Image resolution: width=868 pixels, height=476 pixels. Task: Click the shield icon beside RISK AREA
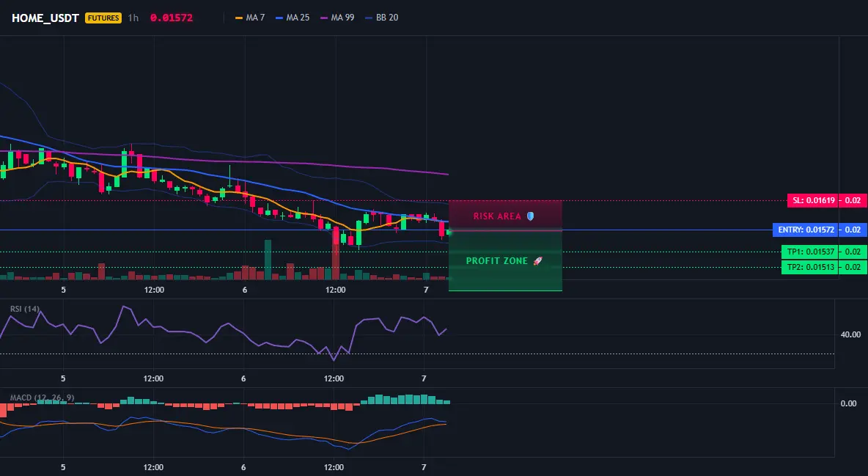530,216
